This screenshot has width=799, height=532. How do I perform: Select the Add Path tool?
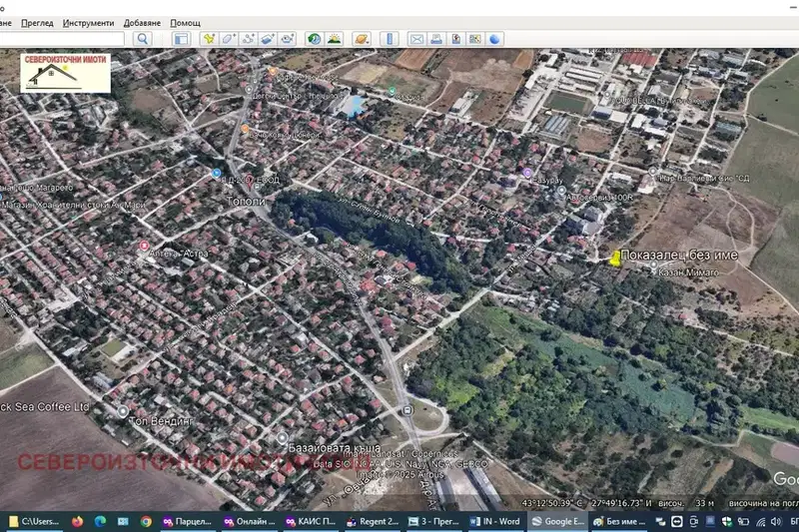[248, 39]
